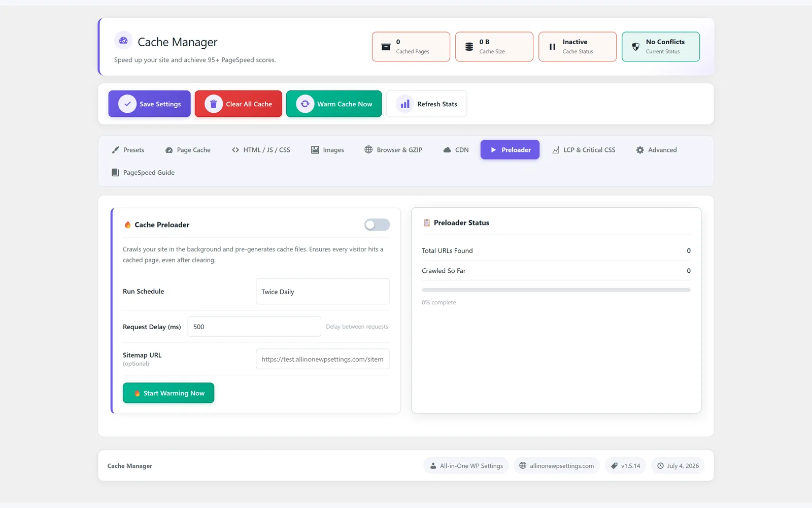
Task: Click the No Conflicts shield icon
Action: coord(635,47)
